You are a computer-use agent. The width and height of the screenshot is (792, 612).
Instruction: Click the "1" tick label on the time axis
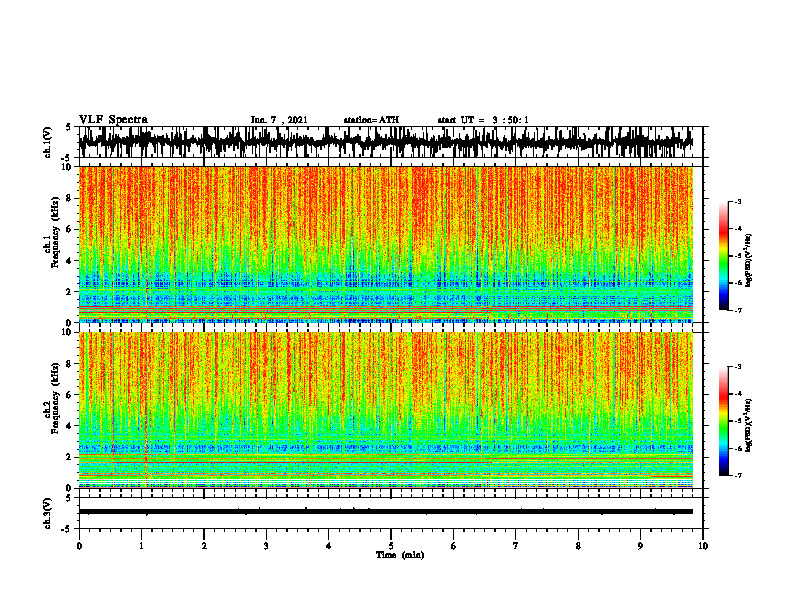(x=141, y=546)
